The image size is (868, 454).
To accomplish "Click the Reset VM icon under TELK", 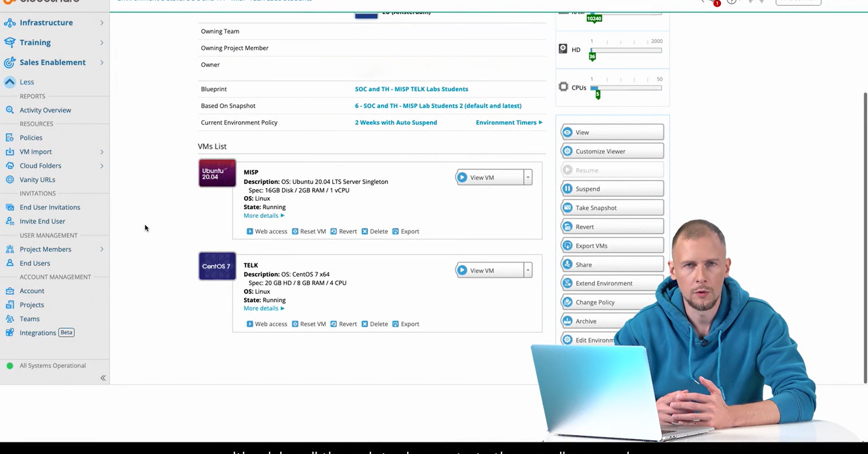I will [x=295, y=324].
